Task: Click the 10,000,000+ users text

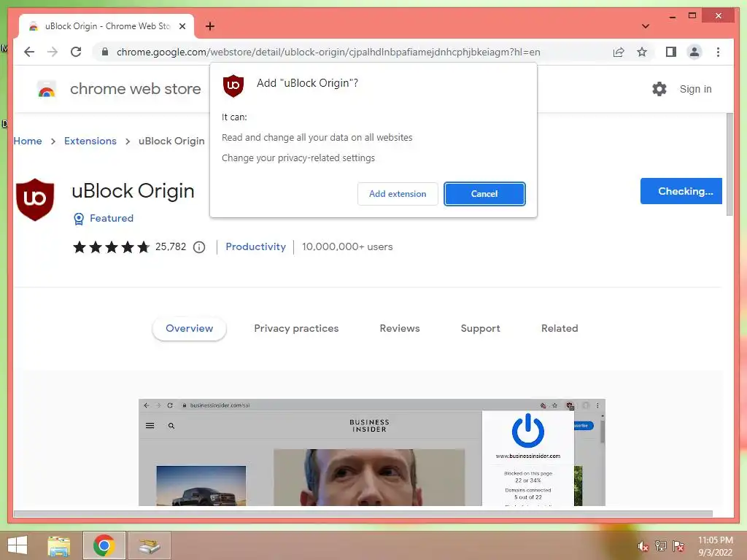Action: [x=347, y=246]
